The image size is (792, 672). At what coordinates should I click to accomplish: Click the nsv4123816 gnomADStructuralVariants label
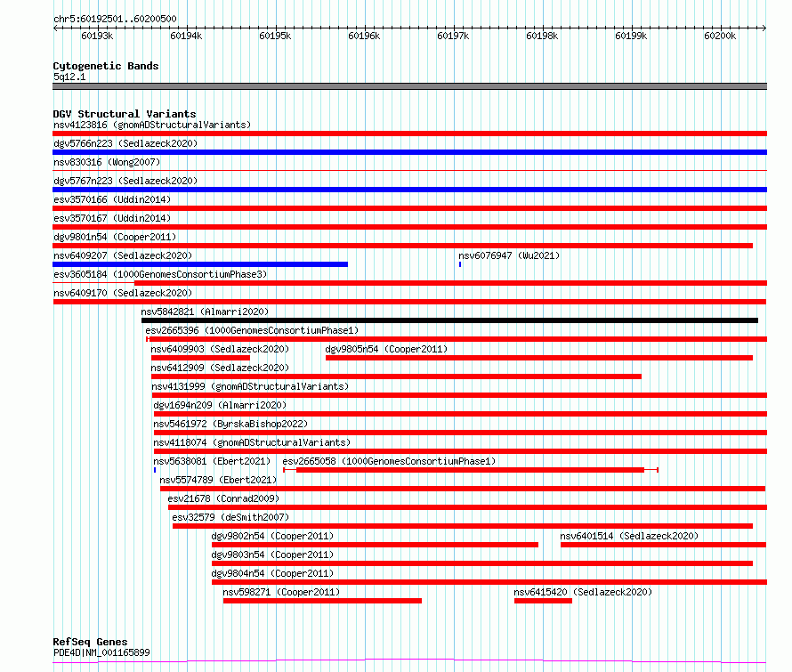pyautogui.click(x=152, y=125)
